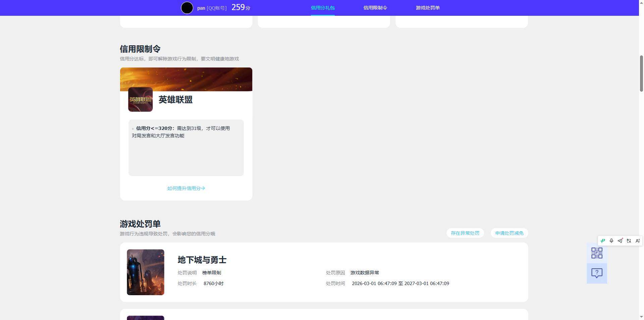The image size is (644, 320).
Task: Click the green pin icon in floating toolbar
Action: coord(603,241)
